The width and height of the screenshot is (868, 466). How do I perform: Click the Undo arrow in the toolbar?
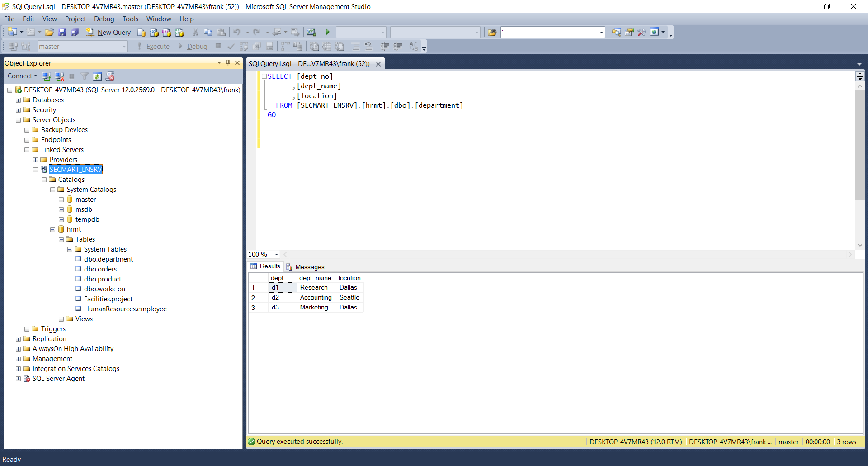236,32
